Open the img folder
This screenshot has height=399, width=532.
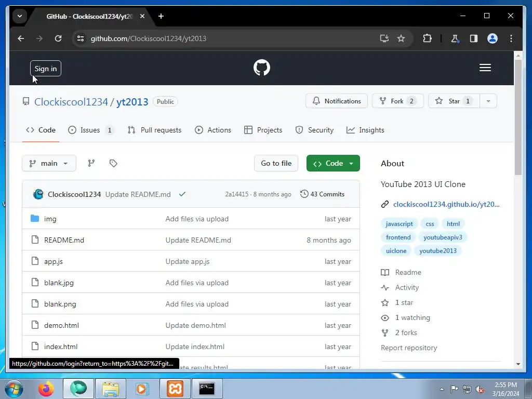(50, 219)
